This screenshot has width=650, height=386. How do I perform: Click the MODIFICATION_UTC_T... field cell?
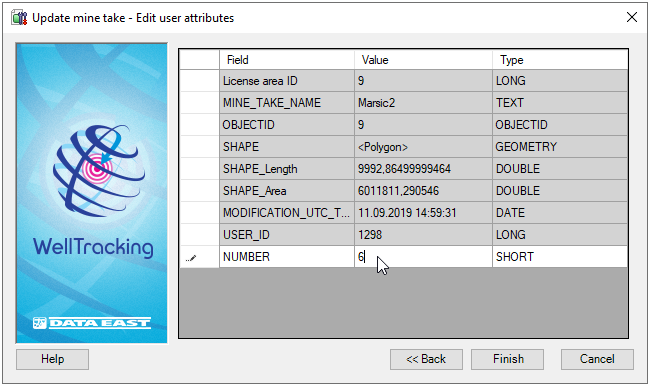(287, 213)
